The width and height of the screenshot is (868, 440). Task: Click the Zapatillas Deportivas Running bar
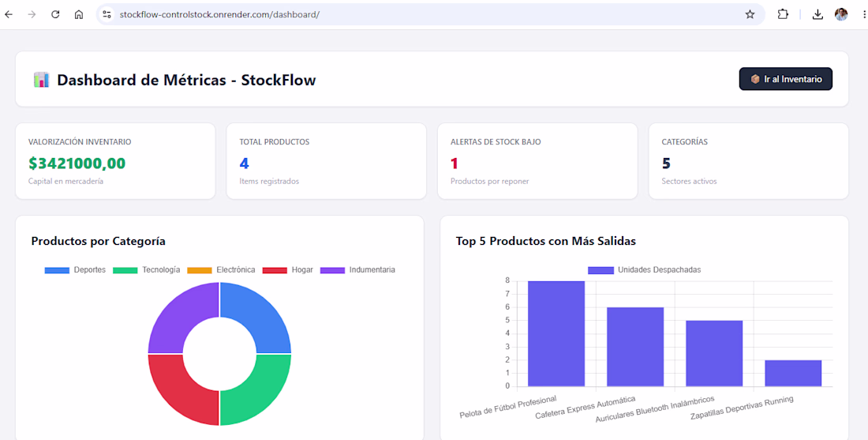pos(793,374)
